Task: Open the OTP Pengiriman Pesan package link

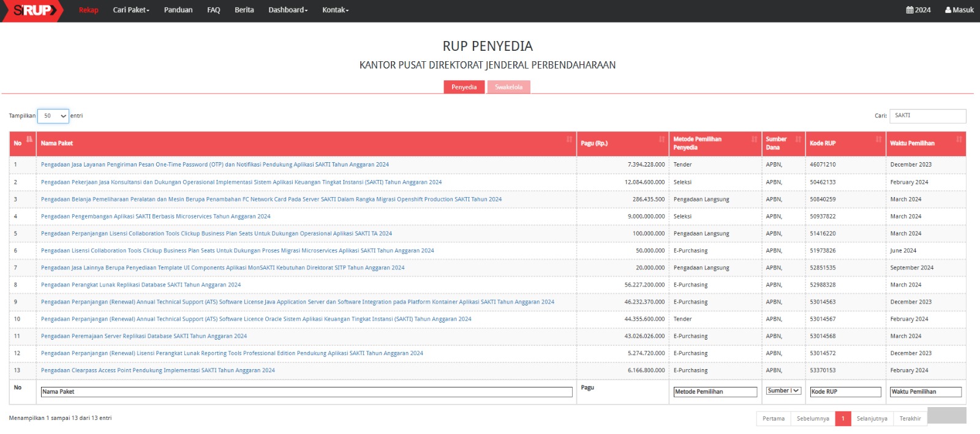Action: tap(215, 165)
